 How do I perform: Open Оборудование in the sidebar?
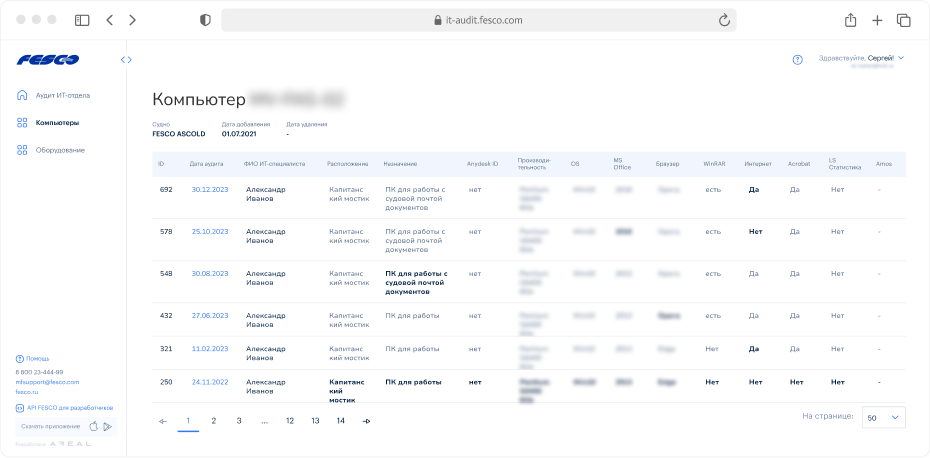(59, 150)
